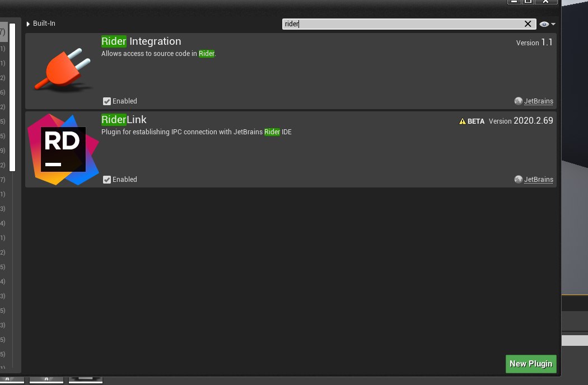Viewport: 588px width, 385px height.
Task: Click the Version 1.1 label
Action: click(534, 43)
